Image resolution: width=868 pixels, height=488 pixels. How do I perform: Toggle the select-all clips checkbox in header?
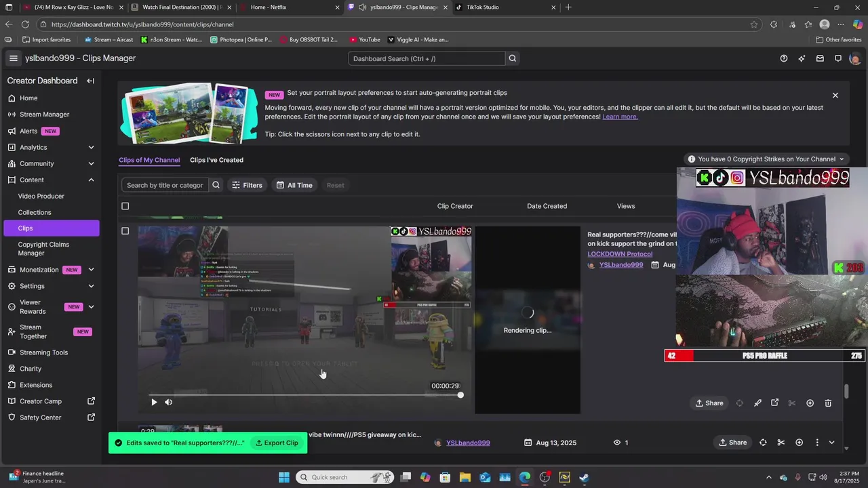(125, 206)
